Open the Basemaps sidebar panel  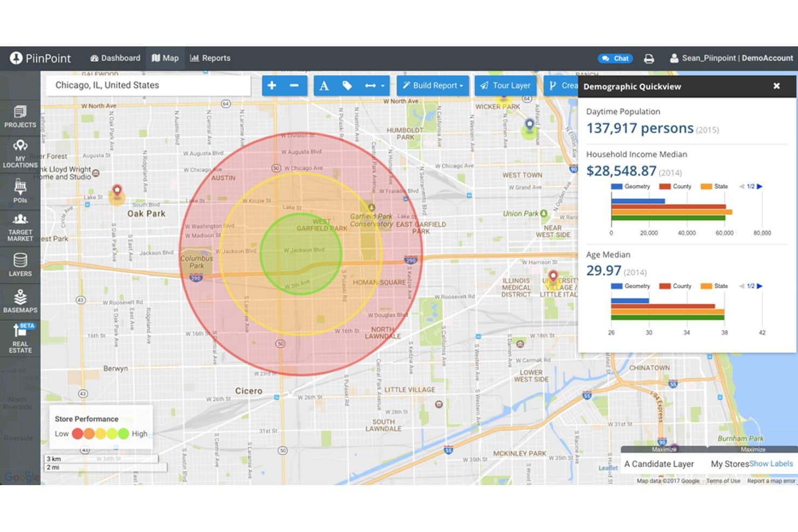point(20,301)
